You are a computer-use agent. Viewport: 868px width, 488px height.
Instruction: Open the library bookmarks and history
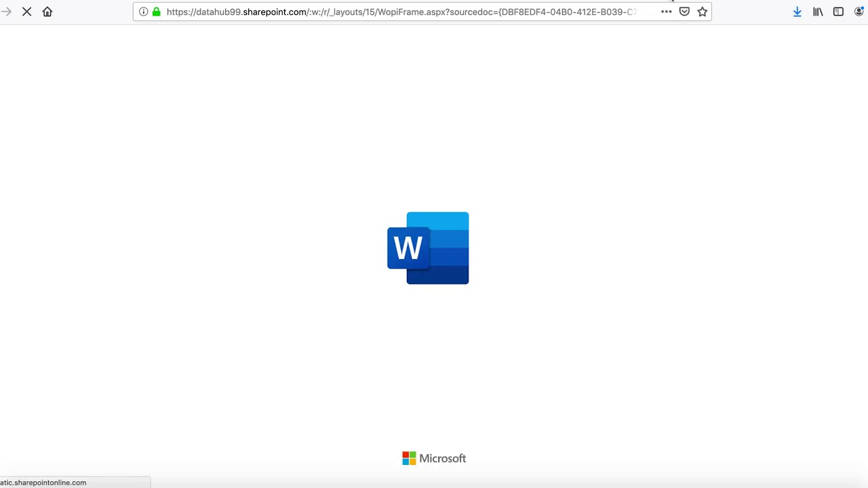pyautogui.click(x=818, y=12)
